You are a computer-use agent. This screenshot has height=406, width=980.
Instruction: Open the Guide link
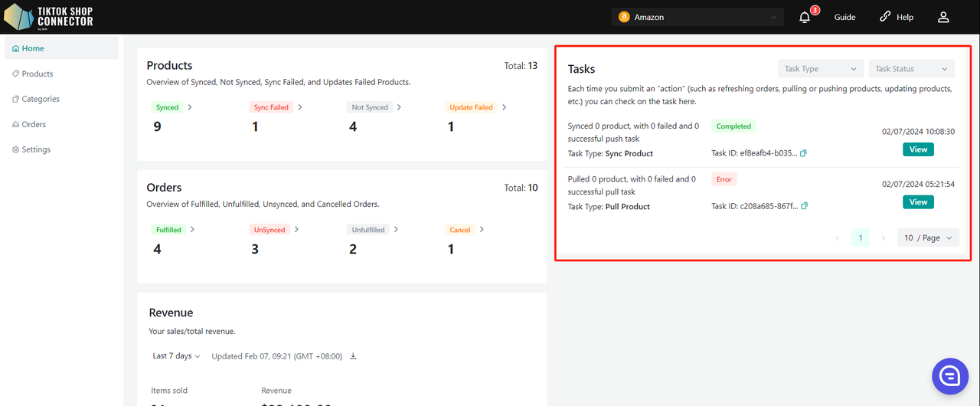[x=844, y=17]
